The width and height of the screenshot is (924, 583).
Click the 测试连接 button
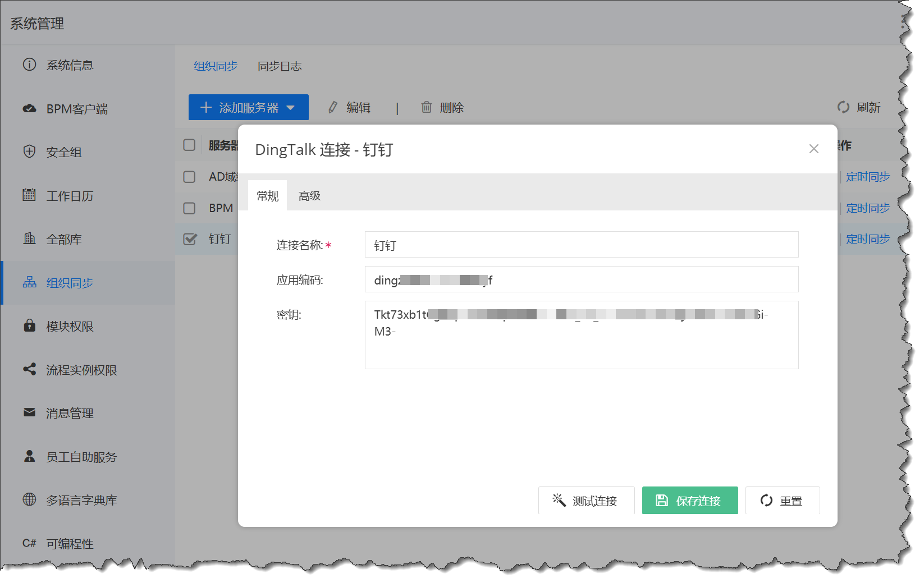coord(586,501)
